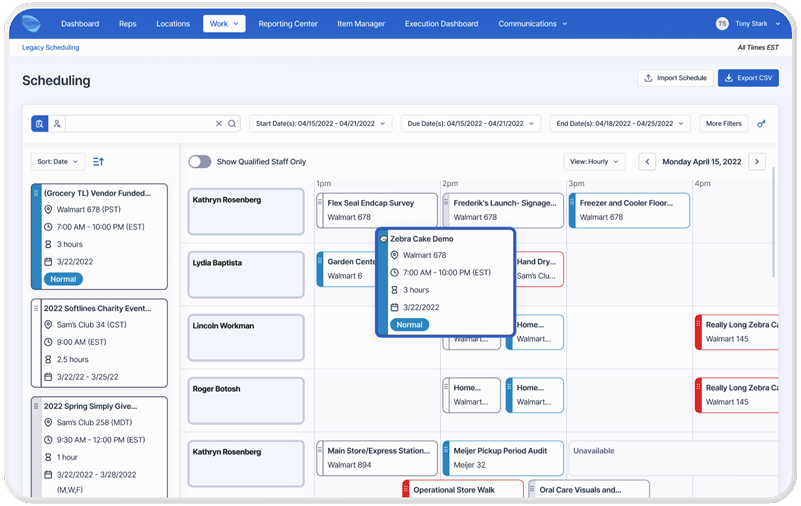This screenshot has width=801, height=506.
Task: Follow the Legacy Scheduling link
Action: pos(51,47)
